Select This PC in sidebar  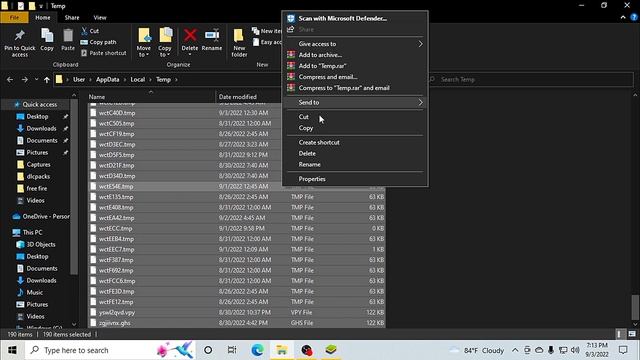click(x=32, y=232)
